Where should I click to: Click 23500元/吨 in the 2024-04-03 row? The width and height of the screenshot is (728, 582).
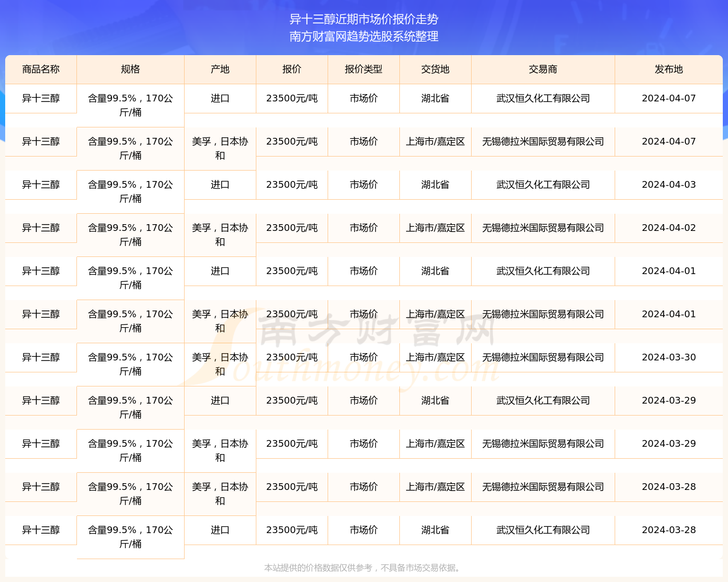click(292, 185)
